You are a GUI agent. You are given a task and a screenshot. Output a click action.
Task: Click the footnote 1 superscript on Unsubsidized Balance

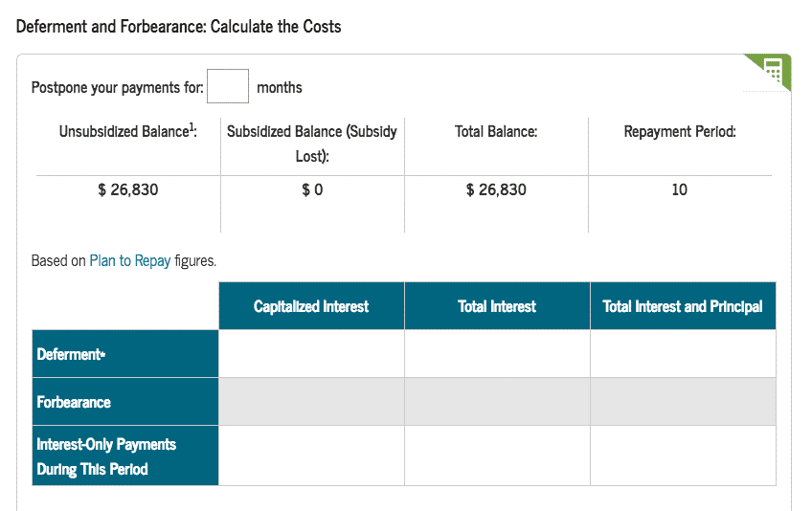pos(192,128)
